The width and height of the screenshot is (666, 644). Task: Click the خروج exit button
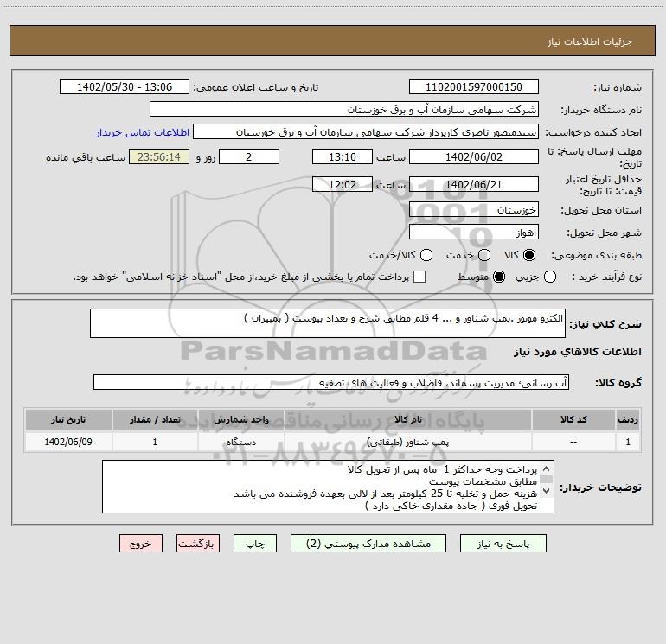[141, 544]
